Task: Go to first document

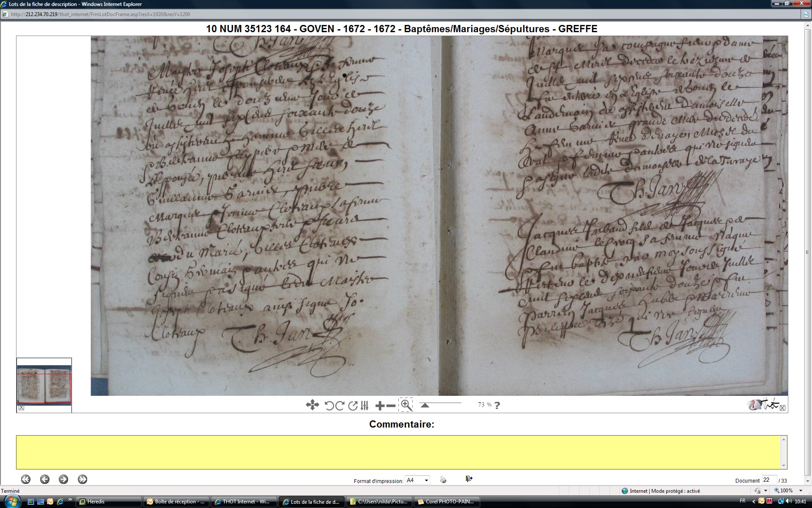Action: point(26,479)
